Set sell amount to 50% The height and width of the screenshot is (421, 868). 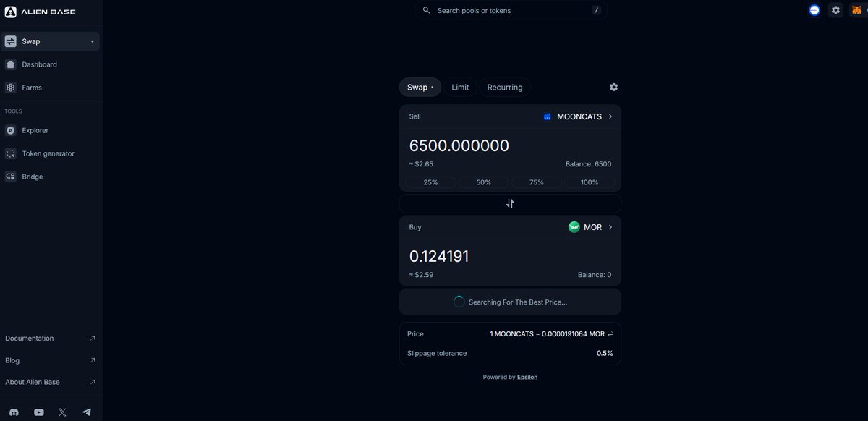point(484,182)
